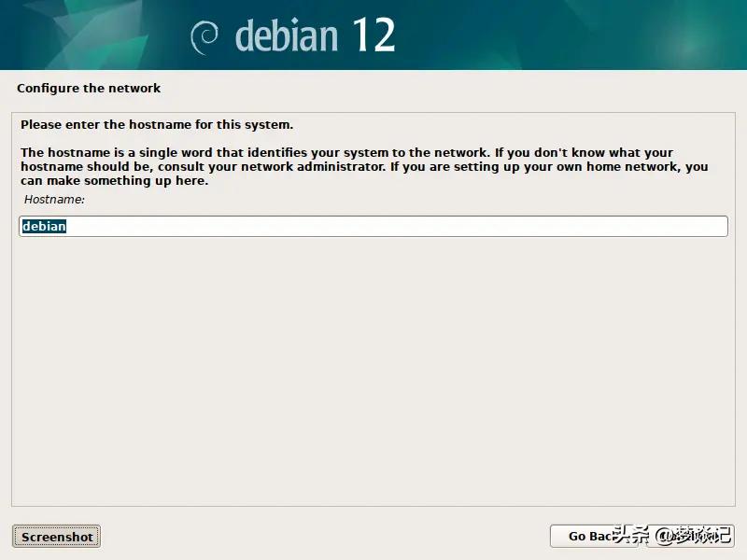Viewport: 747px width, 560px height.
Task: Click the can make something up here line
Action: pos(114,181)
